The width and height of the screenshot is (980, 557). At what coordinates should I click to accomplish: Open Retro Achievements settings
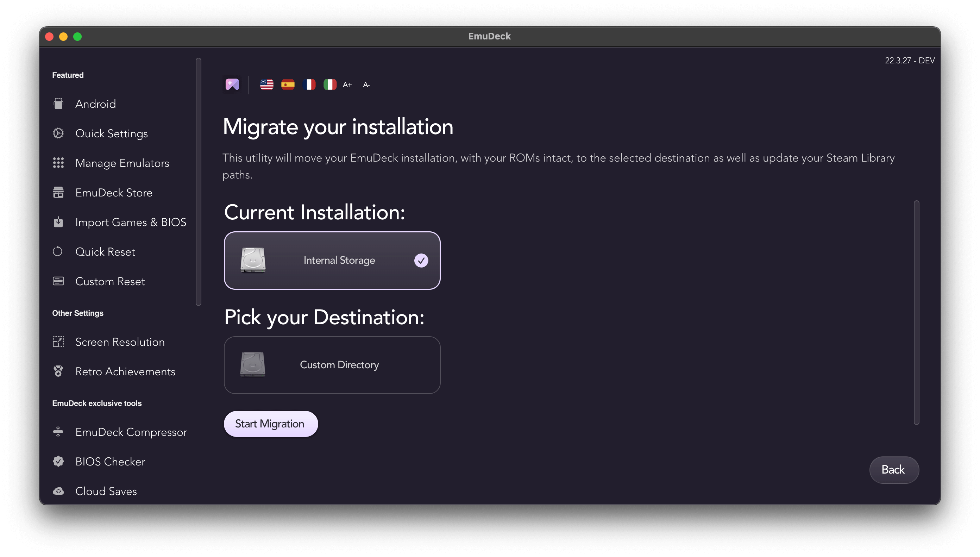(x=125, y=371)
